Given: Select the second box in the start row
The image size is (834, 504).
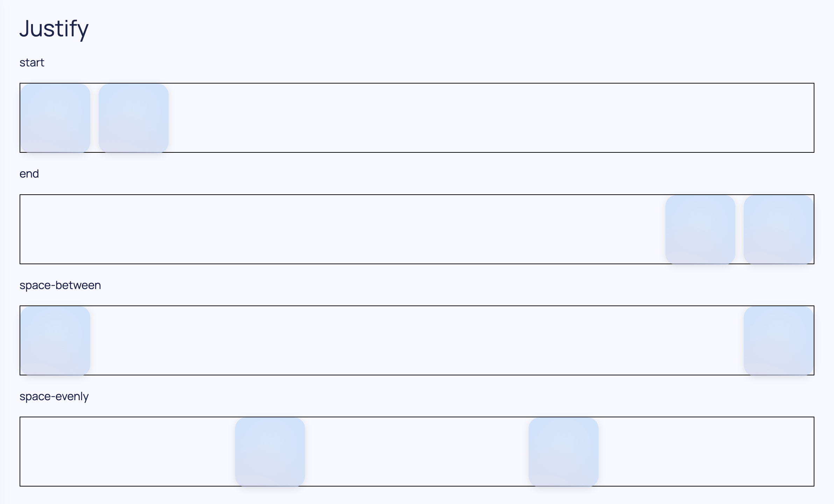Looking at the screenshot, I should [134, 118].
